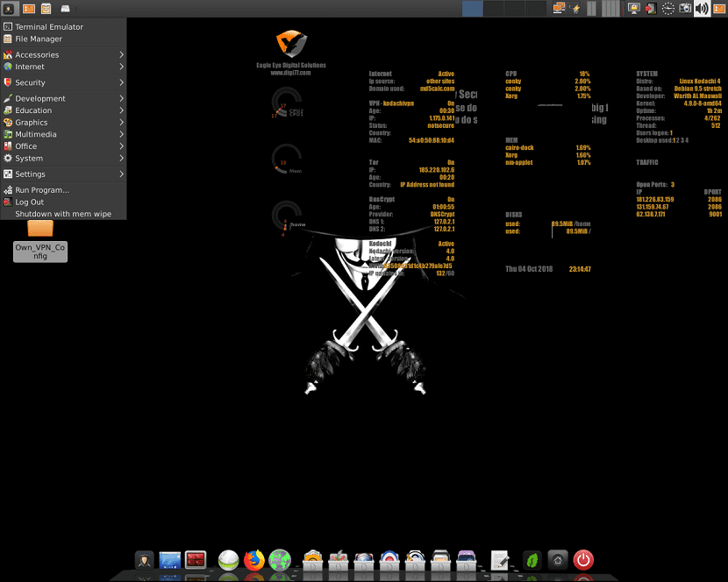Image resolution: width=728 pixels, height=582 pixels.
Task: Expand the Accessories submenu
Action: (44, 54)
